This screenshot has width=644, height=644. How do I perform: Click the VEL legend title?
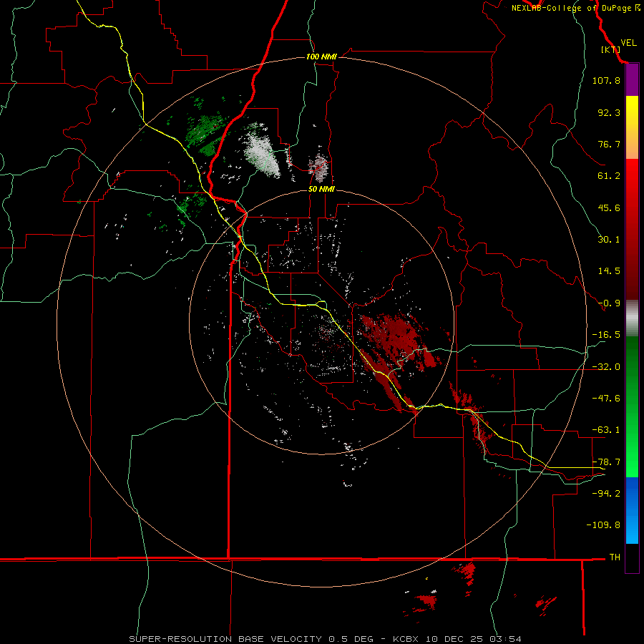click(628, 43)
